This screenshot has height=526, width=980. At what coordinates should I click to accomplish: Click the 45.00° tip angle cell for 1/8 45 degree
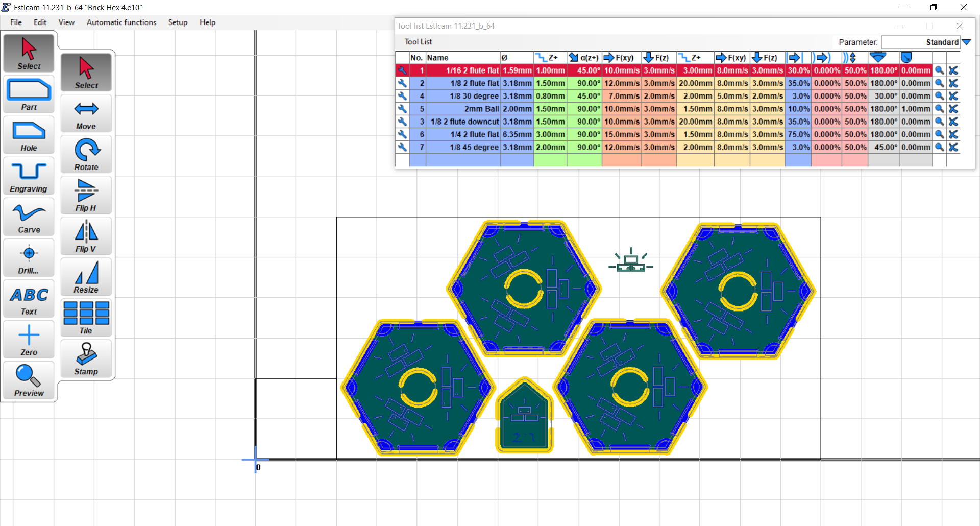[884, 147]
